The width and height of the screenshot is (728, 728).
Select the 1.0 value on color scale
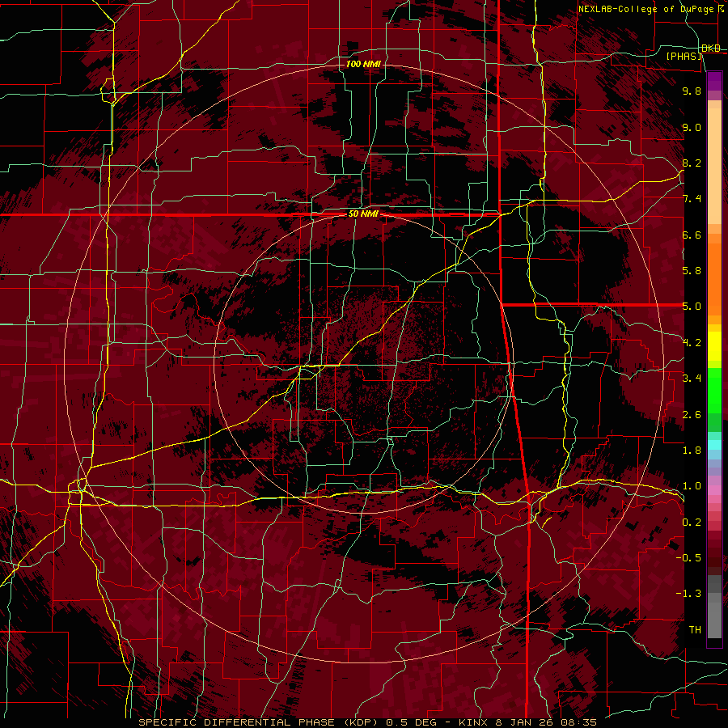692,486
